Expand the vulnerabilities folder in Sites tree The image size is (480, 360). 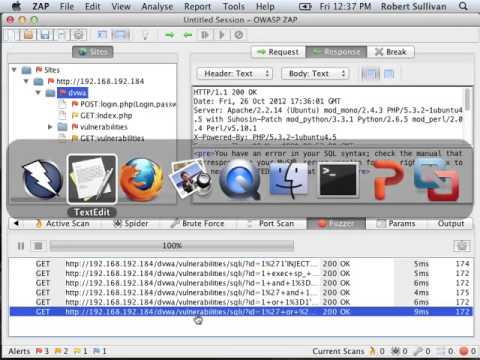[x=50, y=127]
